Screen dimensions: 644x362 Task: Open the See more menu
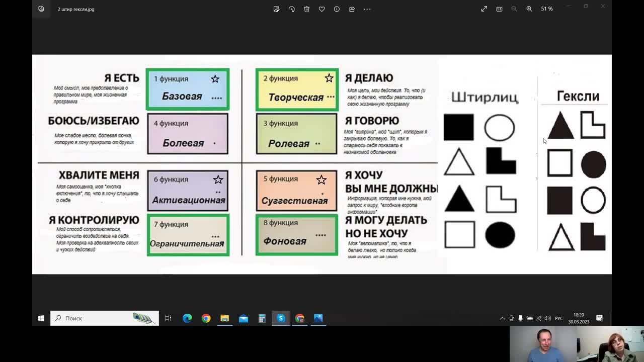[x=367, y=9]
